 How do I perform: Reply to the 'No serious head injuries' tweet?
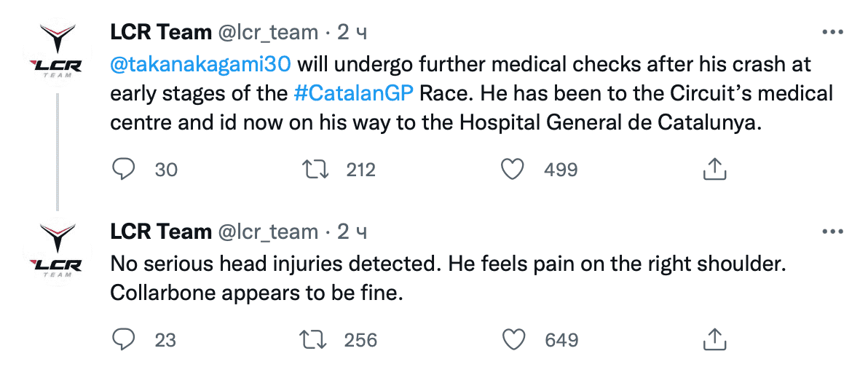coord(125,339)
